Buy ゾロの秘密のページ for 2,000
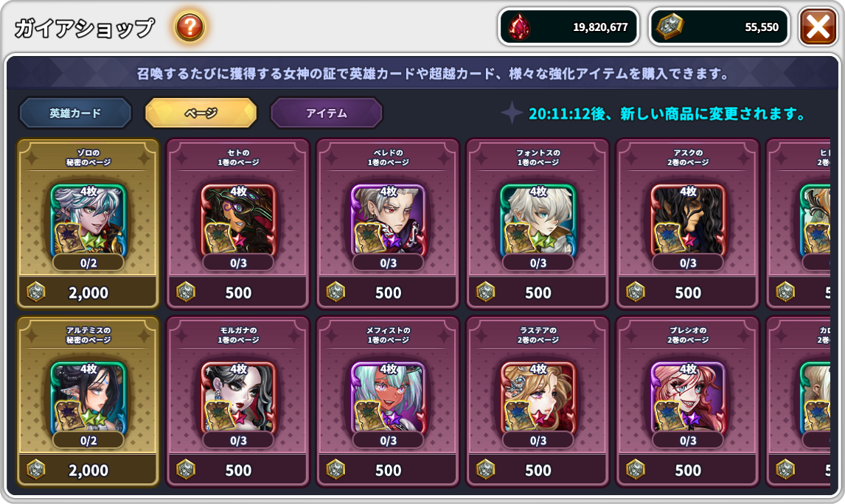 coord(88,293)
